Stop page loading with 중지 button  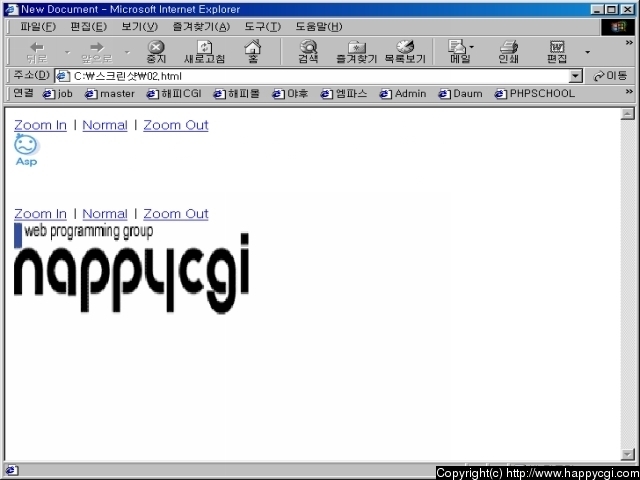156,52
